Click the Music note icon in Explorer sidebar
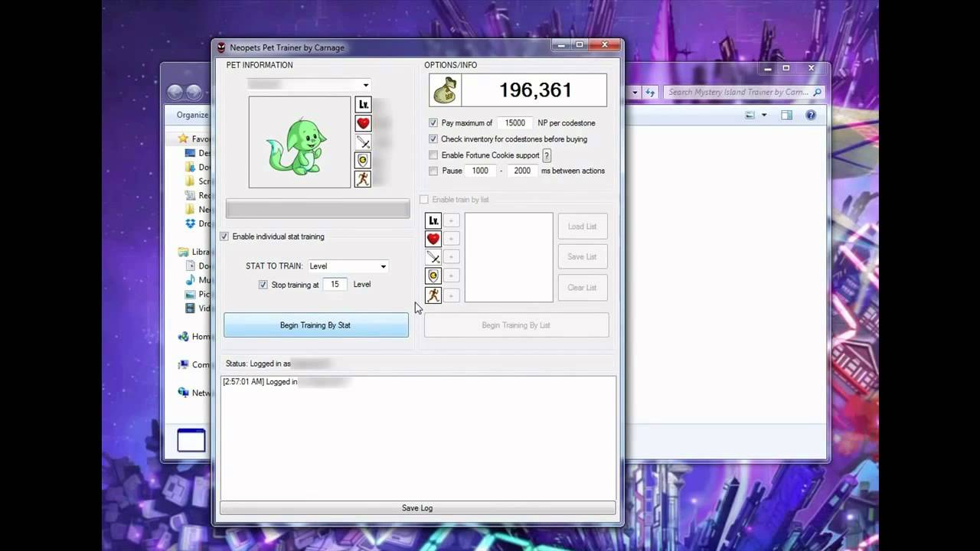The width and height of the screenshot is (980, 551). point(191,280)
